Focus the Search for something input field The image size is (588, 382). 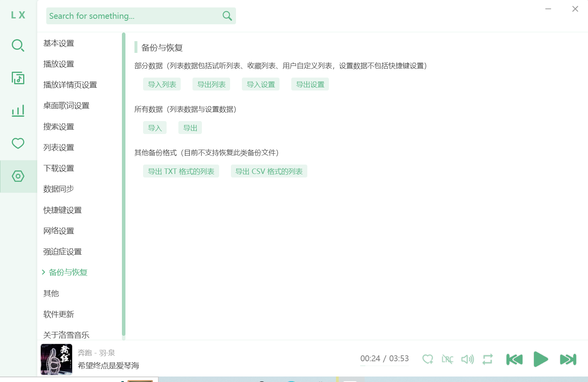[133, 16]
